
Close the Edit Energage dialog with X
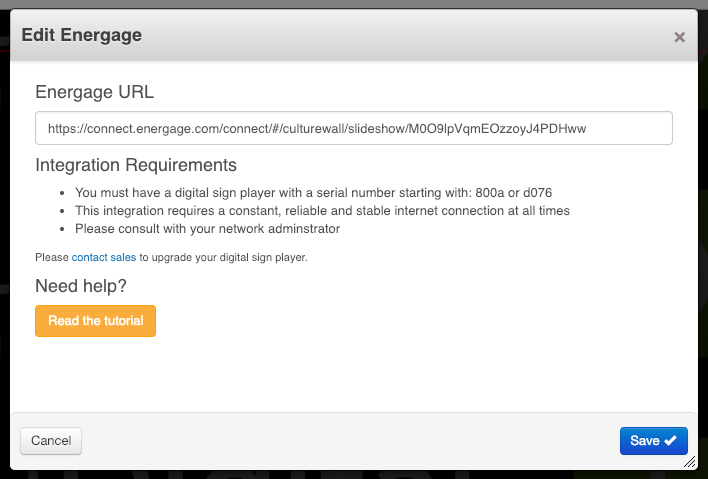click(x=679, y=37)
